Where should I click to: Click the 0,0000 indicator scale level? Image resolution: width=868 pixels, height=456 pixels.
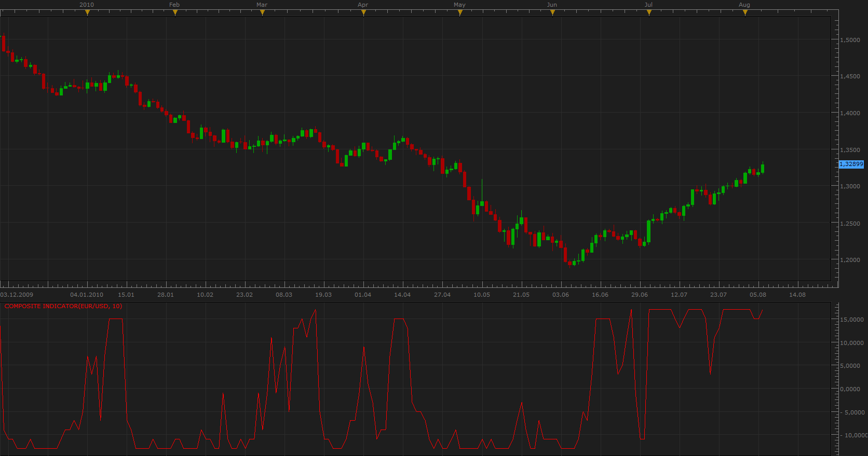[x=850, y=389]
